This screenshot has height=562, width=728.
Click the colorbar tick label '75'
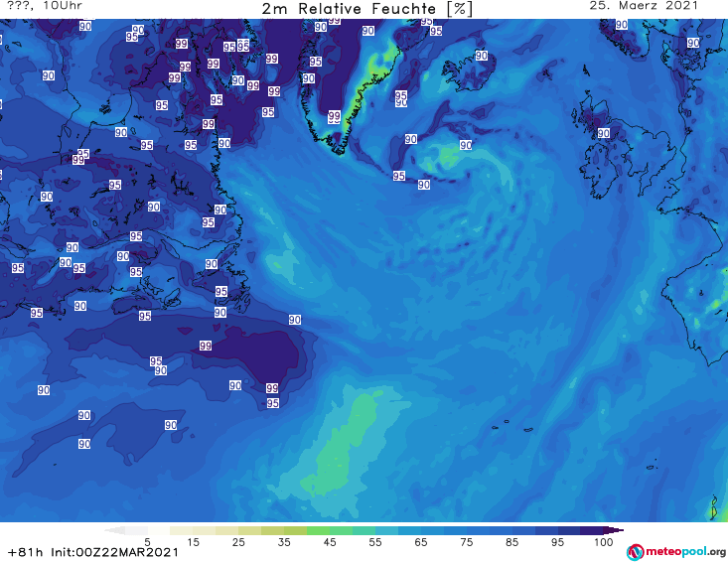(x=466, y=542)
